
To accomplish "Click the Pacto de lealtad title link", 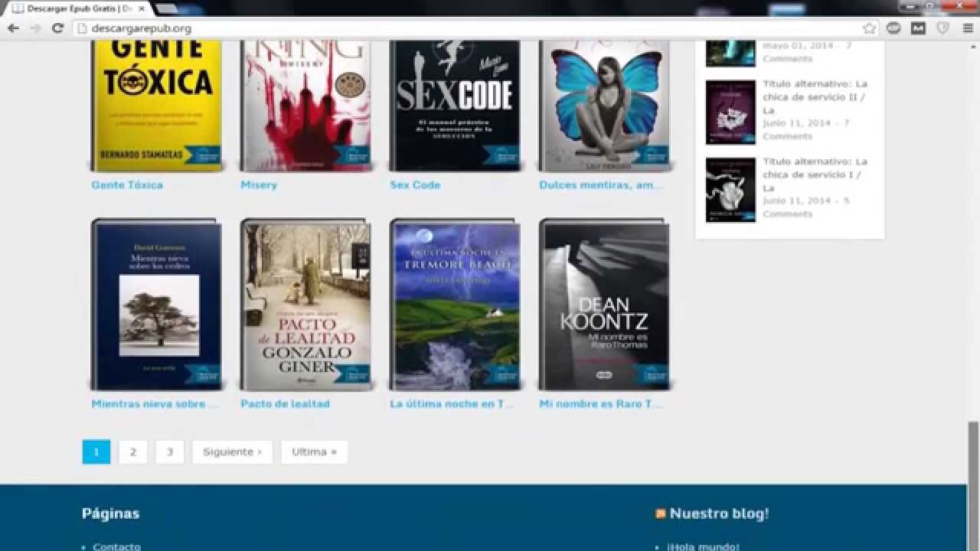I will (x=285, y=404).
